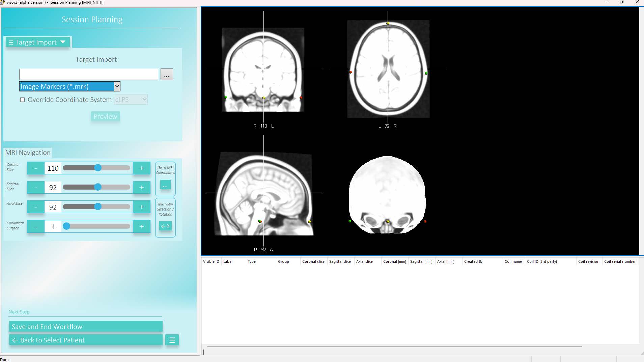
Task: Open the cLPS coordinate system dropdown
Action: coord(131,100)
